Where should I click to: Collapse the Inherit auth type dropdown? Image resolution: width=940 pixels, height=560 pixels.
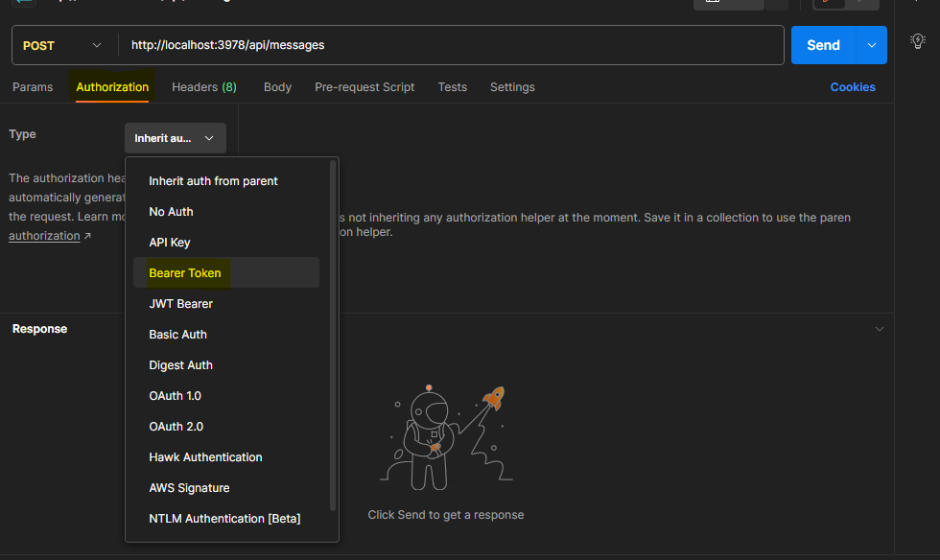tap(175, 138)
